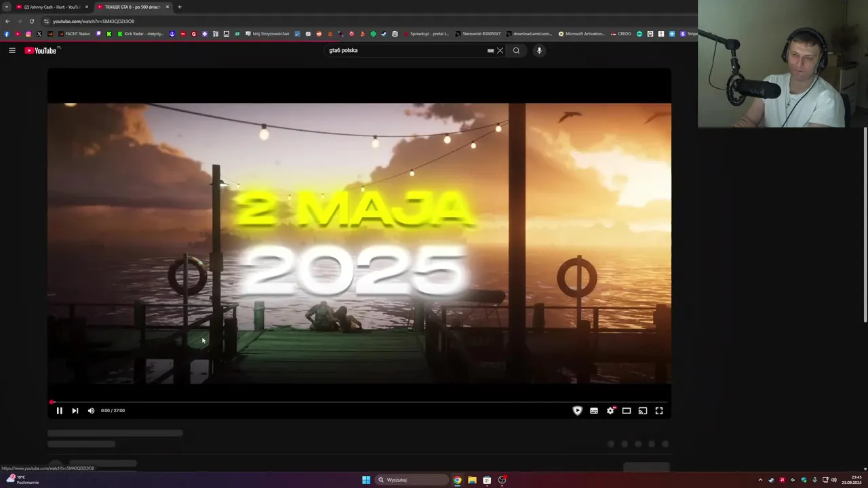The height and width of the screenshot is (488, 868).
Task: Skip to the next video
Action: point(75,411)
